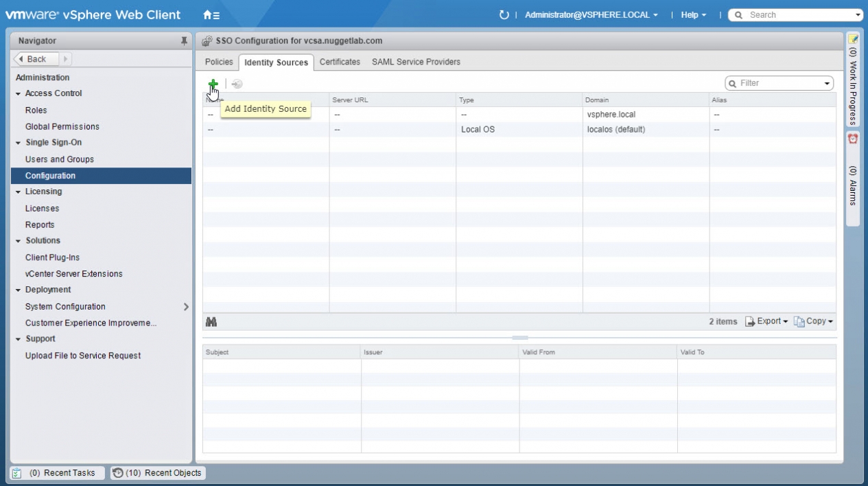The width and height of the screenshot is (868, 486).
Task: Click the home menu icon in header
Action: pos(211,14)
